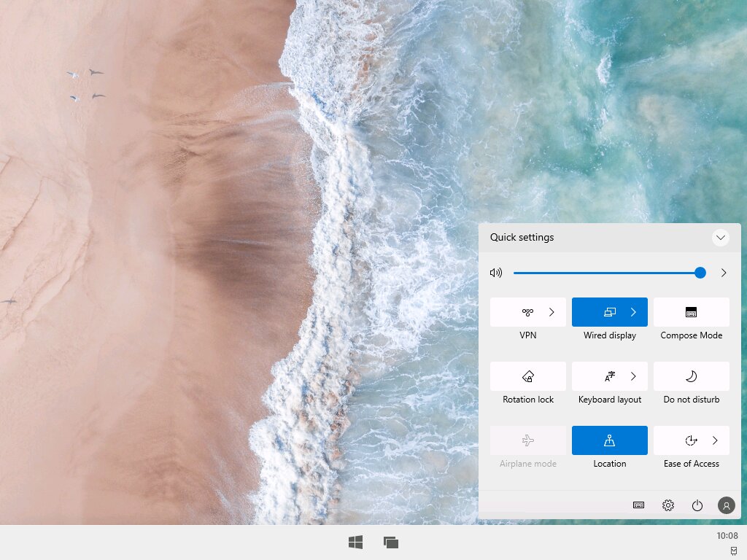Viewport: 747px width, 560px height.
Task: Click the "Quick settings" heading text
Action: (522, 237)
